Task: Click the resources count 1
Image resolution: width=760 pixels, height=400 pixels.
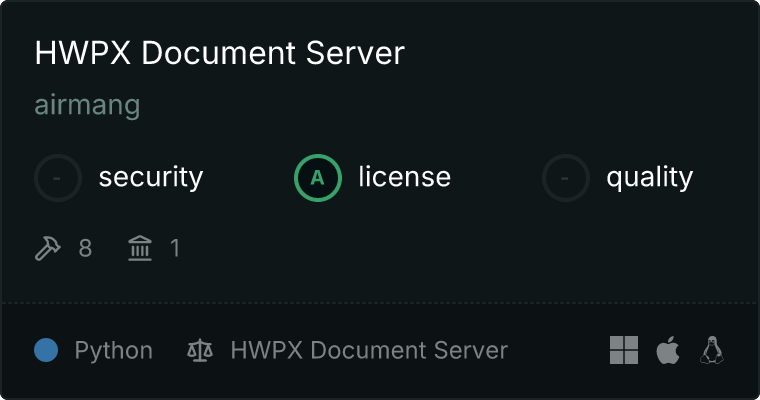Action: tap(175, 248)
